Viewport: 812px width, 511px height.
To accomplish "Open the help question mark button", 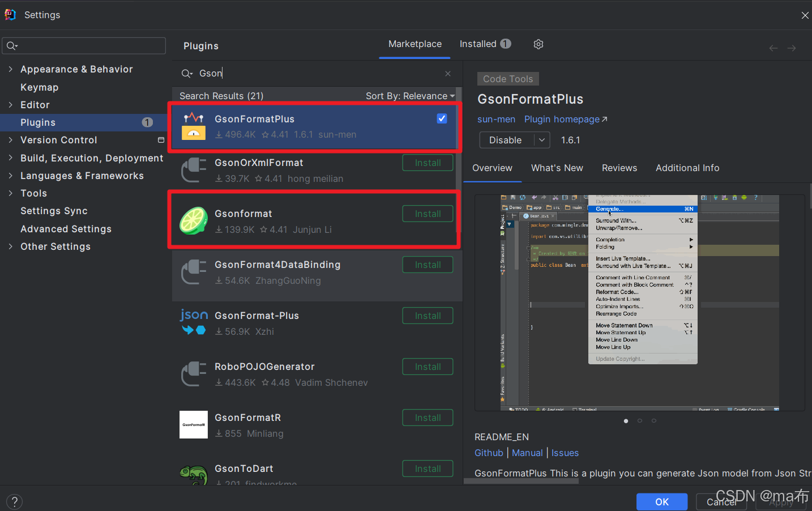I will click(x=15, y=501).
